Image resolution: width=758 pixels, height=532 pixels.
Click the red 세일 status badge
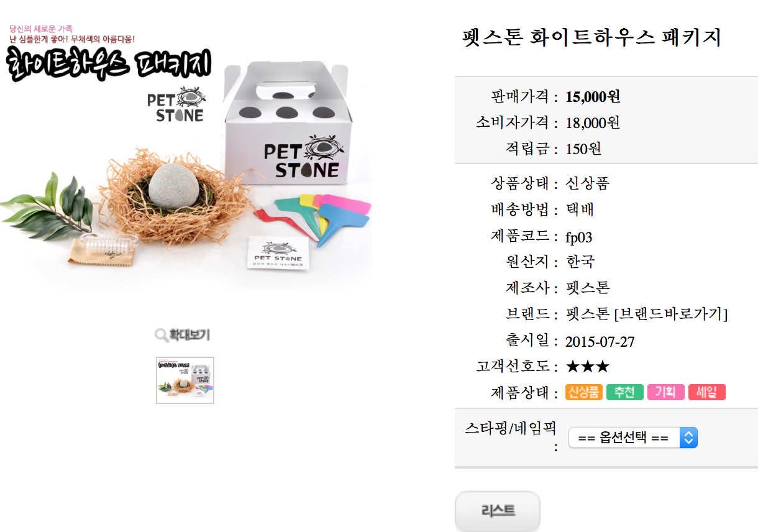[706, 393]
